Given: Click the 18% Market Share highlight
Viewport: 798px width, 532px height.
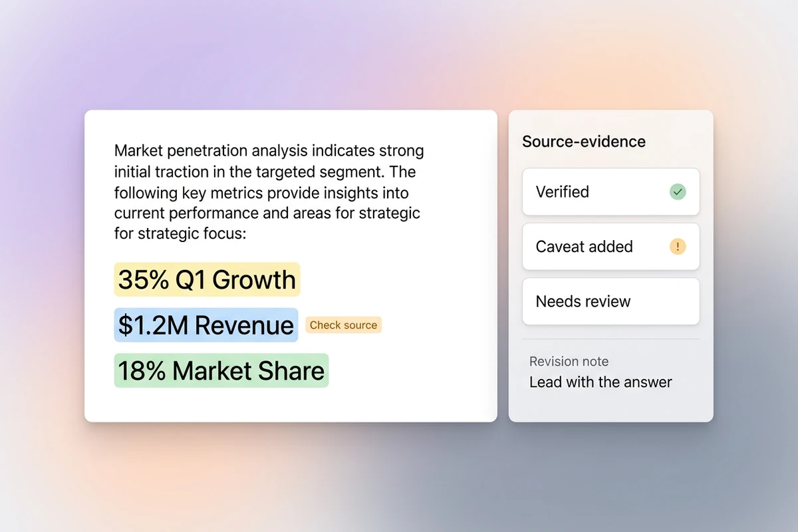Looking at the screenshot, I should pos(221,370).
